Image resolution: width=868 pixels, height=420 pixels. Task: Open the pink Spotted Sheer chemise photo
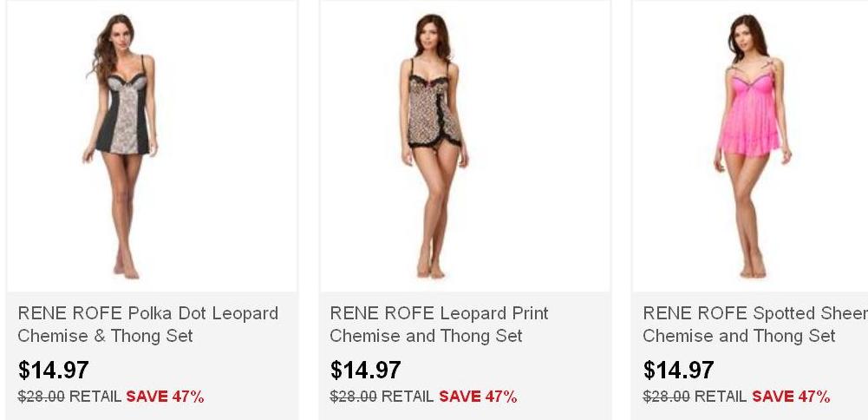point(750,148)
